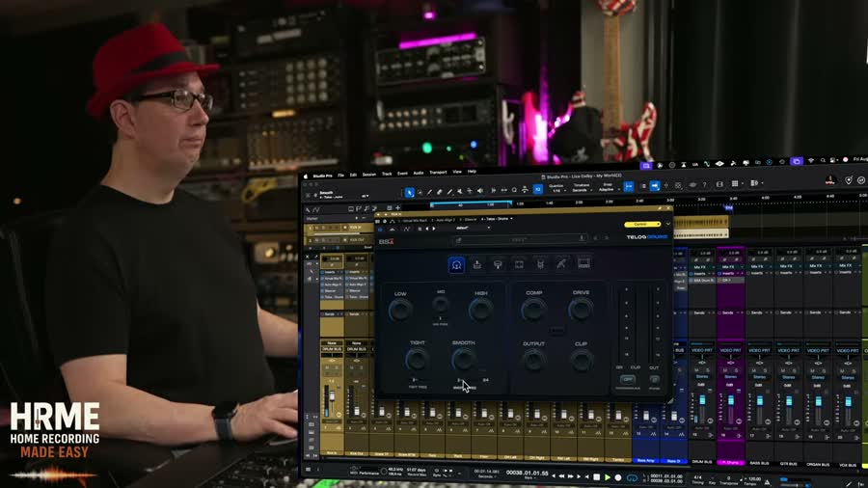Open the File menu

coord(341,176)
